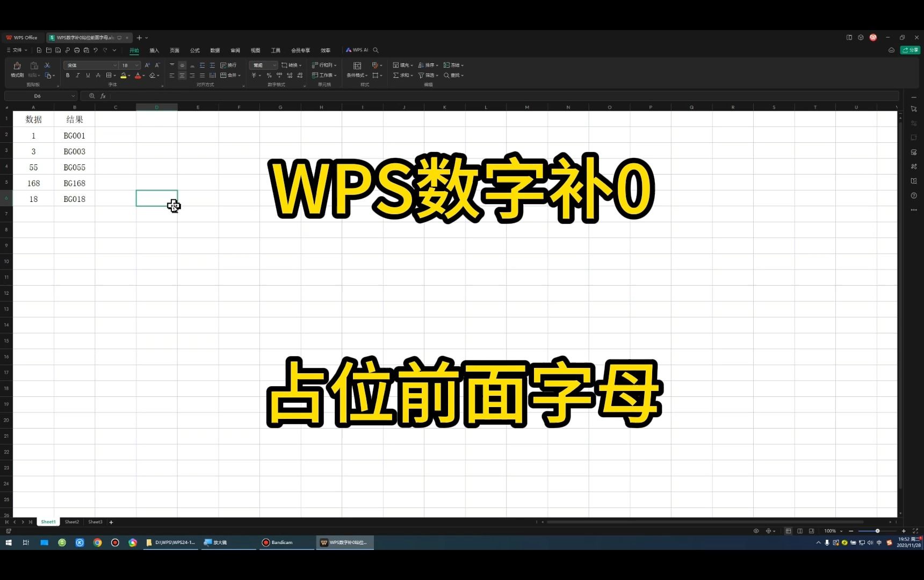Open the font name dropdown
This screenshot has height=580, width=924.
tap(114, 65)
